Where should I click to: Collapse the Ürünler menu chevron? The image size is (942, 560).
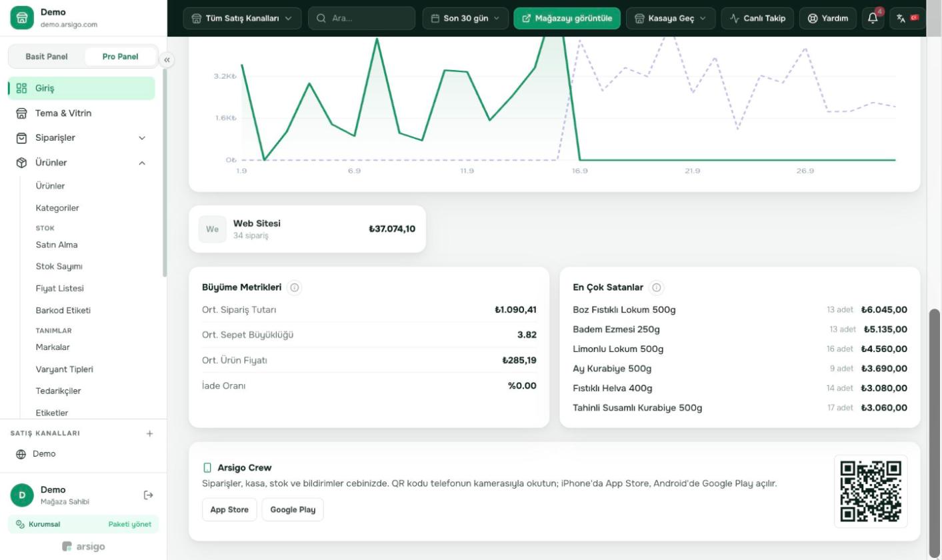pyautogui.click(x=141, y=163)
